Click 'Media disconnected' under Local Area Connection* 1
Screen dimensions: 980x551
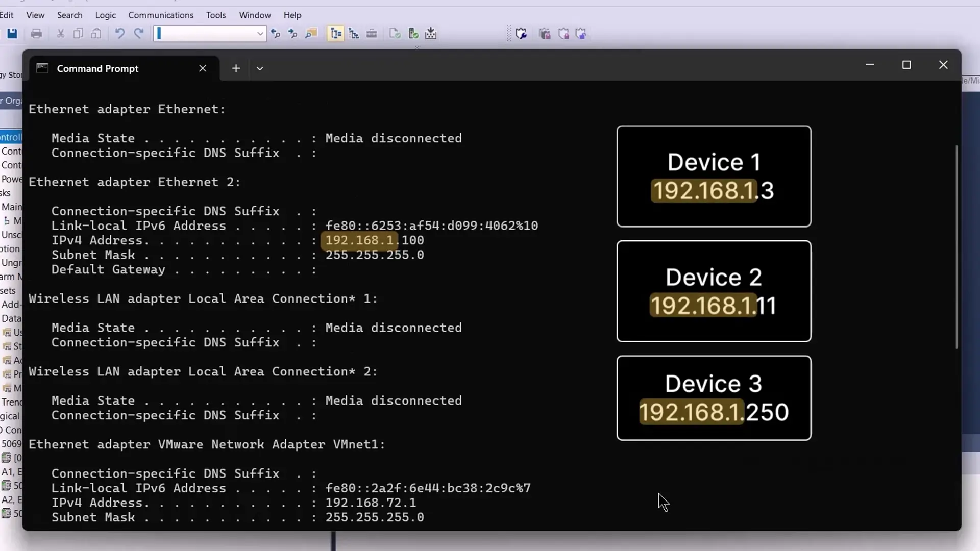(394, 328)
